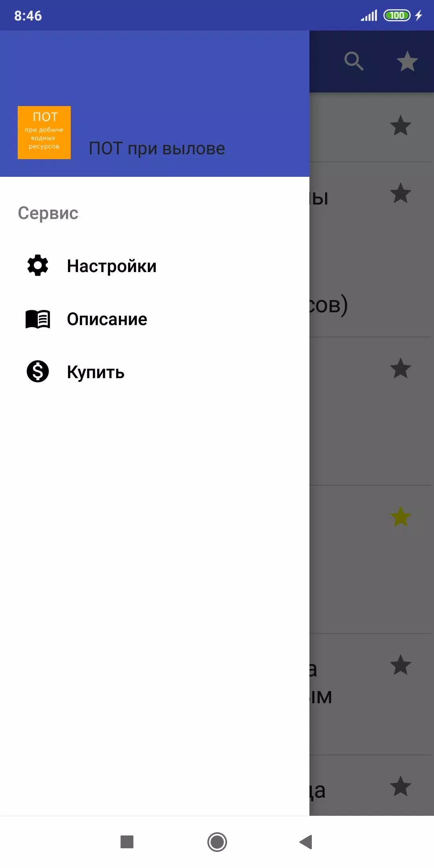Toggle star above the yellow star

click(x=401, y=368)
